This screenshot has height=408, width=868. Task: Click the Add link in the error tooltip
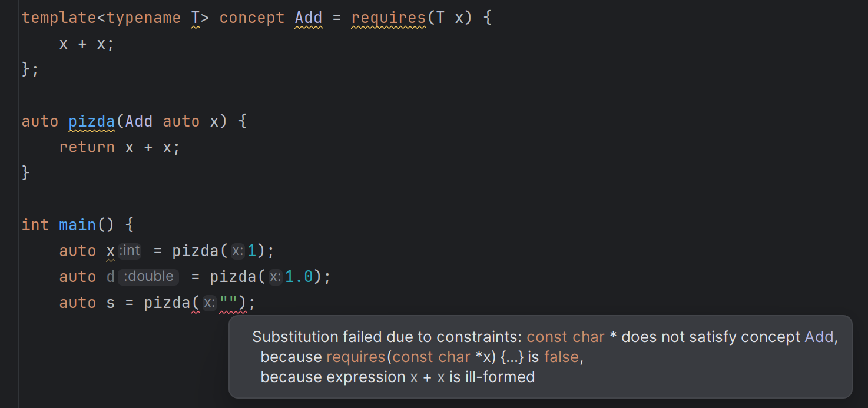819,337
